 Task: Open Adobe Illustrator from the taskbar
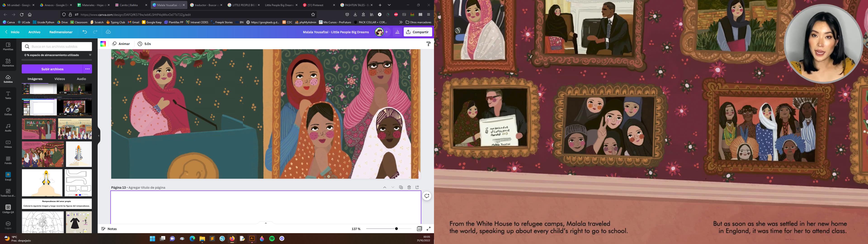[x=252, y=239]
